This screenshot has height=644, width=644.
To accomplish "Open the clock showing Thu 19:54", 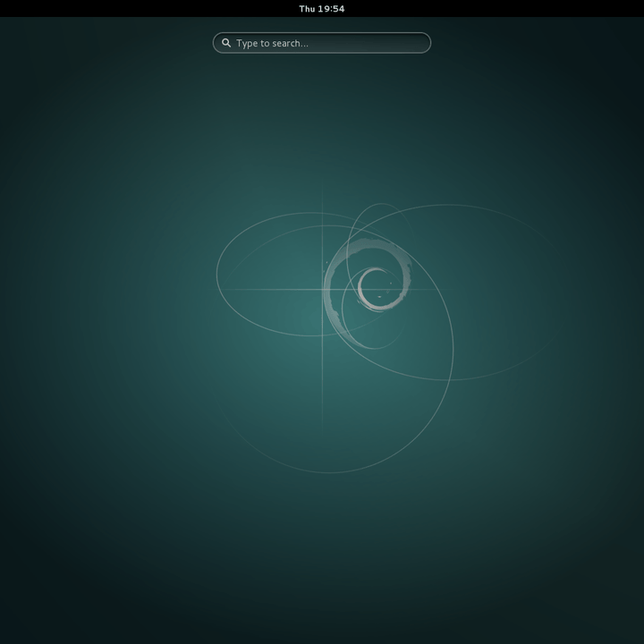I will [322, 9].
